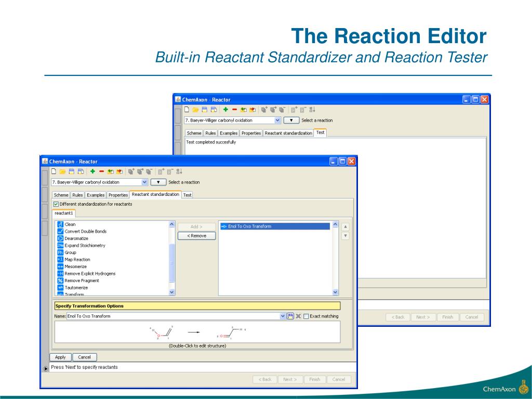The image size is (532, 399).
Task: Click save transformation disk icon beside Name field
Action: click(x=290, y=316)
